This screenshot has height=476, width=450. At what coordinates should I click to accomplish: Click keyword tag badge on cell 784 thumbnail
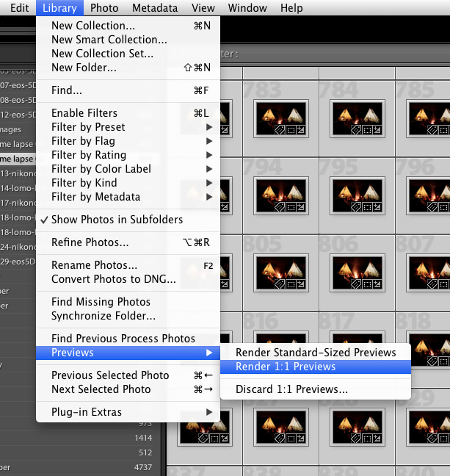356,130
